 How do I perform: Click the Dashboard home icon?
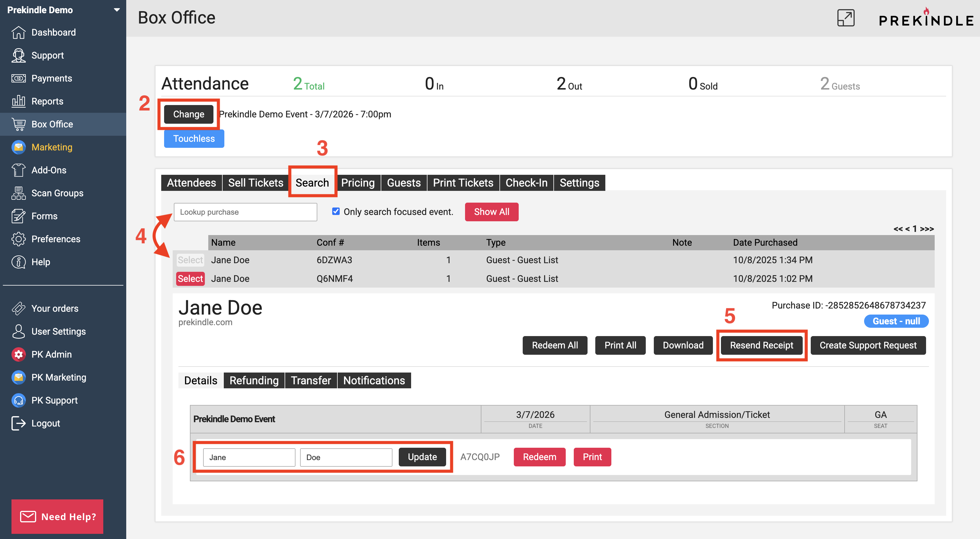click(x=18, y=32)
